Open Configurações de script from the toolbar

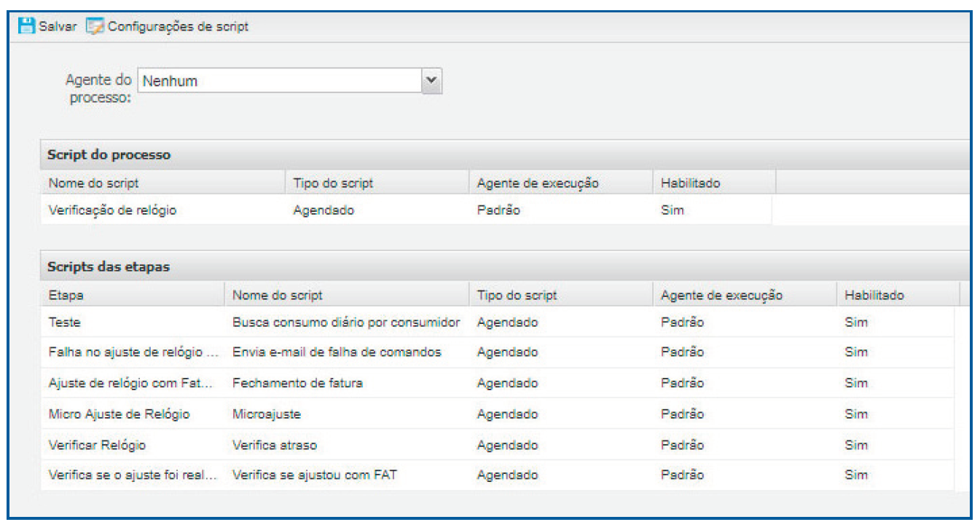click(x=178, y=26)
